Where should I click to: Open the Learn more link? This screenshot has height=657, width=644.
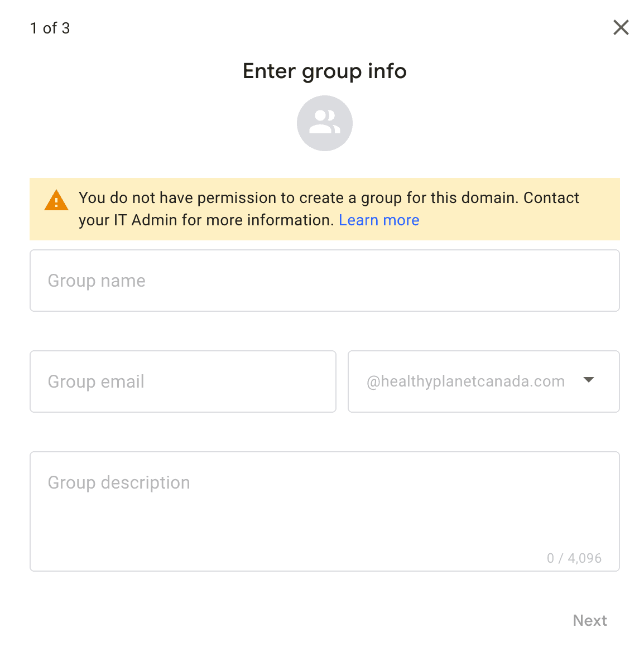tap(379, 220)
